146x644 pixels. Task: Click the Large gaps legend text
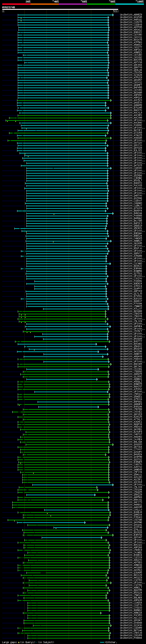point(28,642)
